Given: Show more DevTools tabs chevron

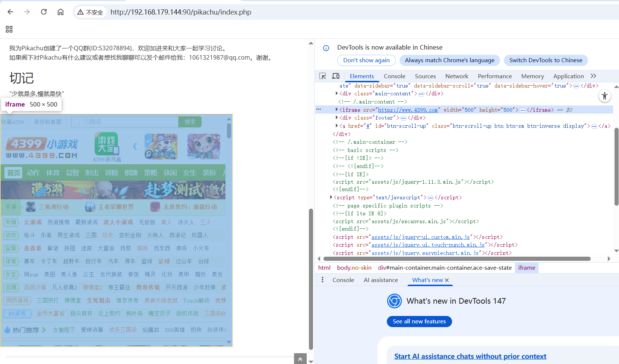Looking at the screenshot, I should [594, 76].
